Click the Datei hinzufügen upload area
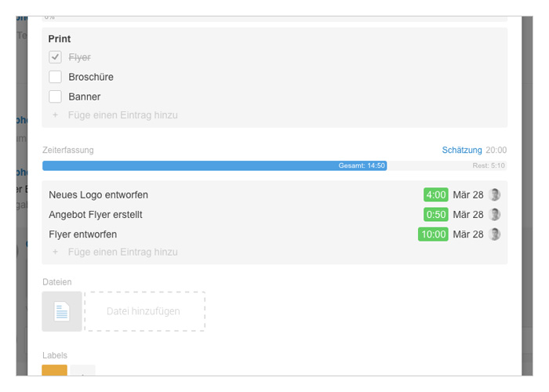 [x=144, y=311]
